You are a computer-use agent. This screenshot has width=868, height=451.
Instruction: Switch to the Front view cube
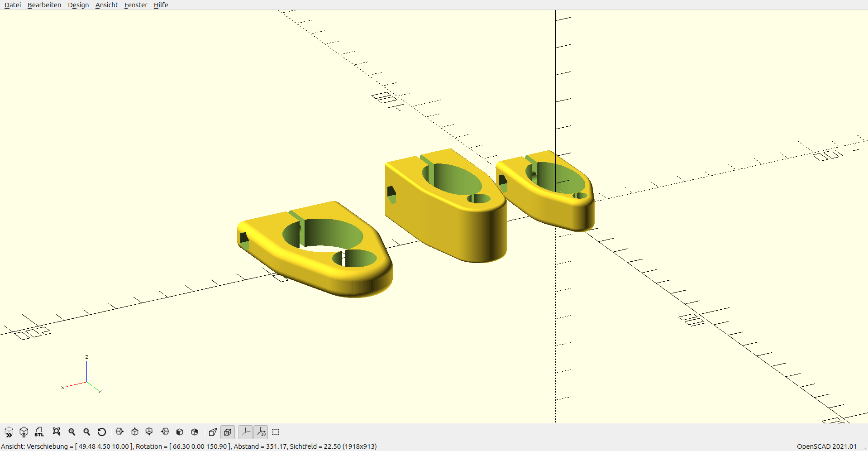tap(180, 432)
